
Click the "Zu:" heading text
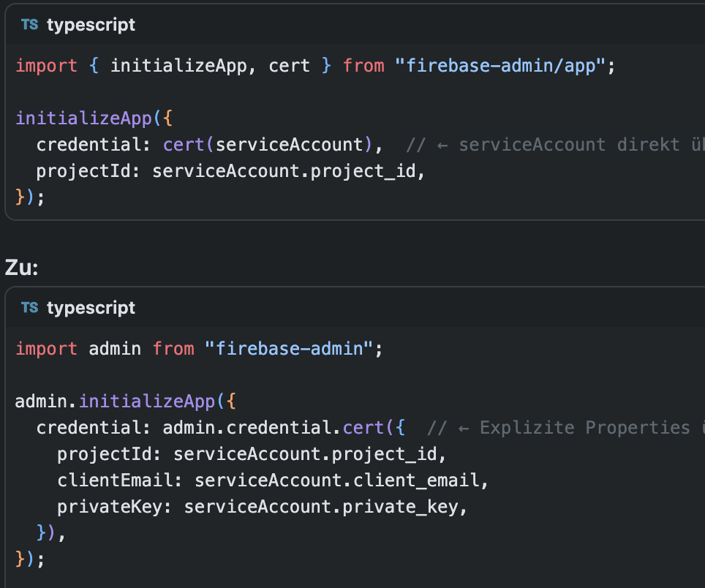(21, 268)
